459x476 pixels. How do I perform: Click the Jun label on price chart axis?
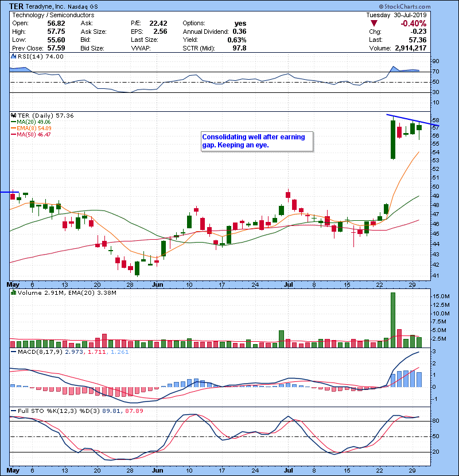point(157,284)
